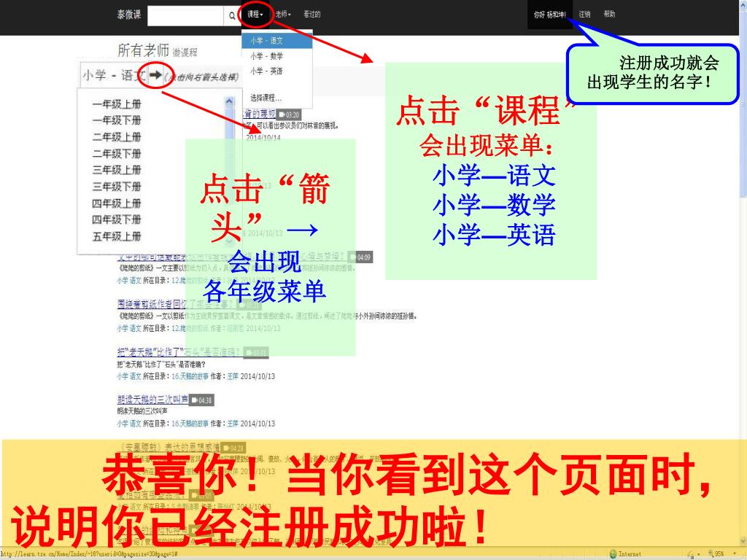
Task: Open the 把"老天鹅"比作了"石头" lesson link
Action: pyautogui.click(x=179, y=352)
